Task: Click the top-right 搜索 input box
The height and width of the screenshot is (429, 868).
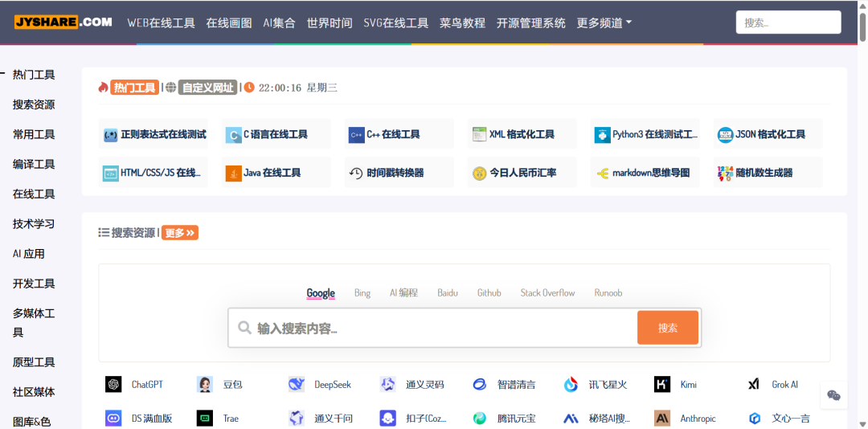Action: click(x=788, y=22)
